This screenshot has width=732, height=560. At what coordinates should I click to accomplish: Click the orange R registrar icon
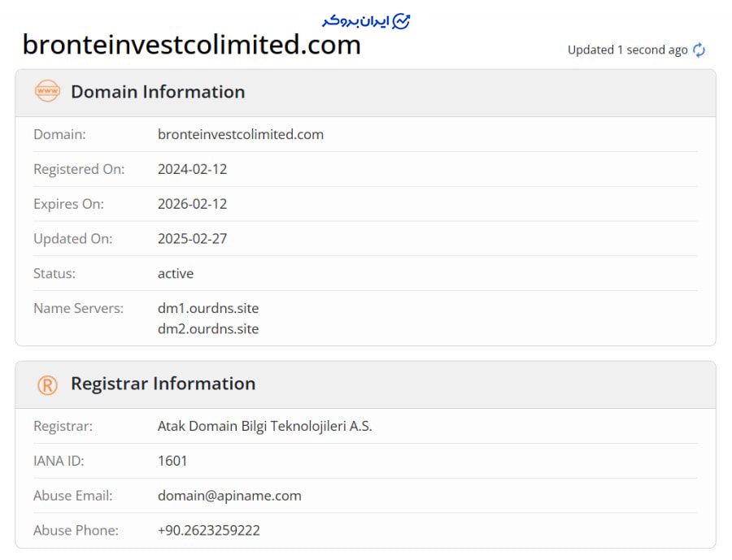click(47, 385)
